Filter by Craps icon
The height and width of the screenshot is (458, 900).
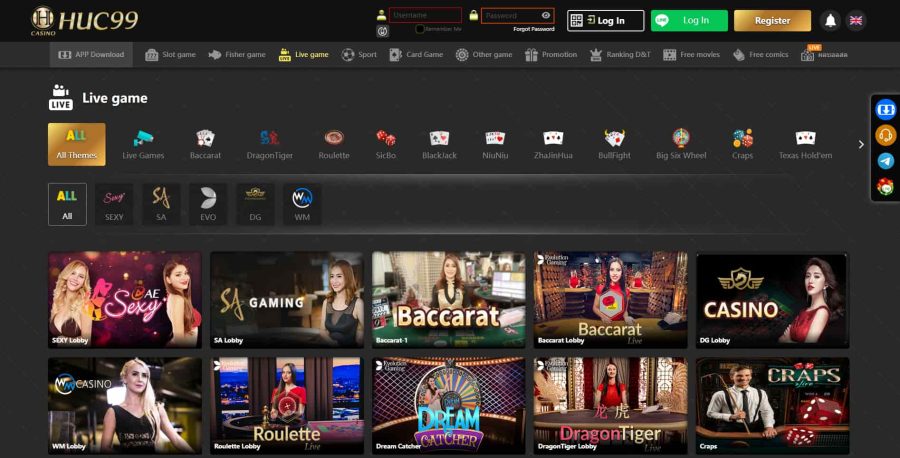tap(742, 144)
